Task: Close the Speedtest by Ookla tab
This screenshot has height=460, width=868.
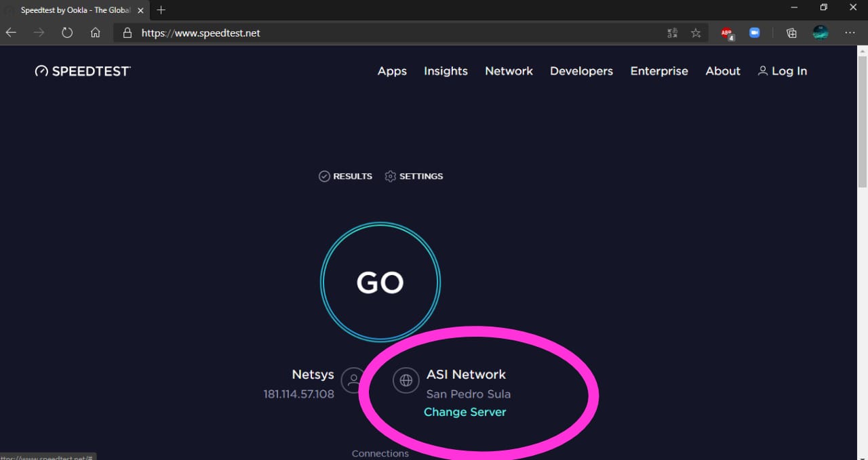Action: (x=140, y=10)
